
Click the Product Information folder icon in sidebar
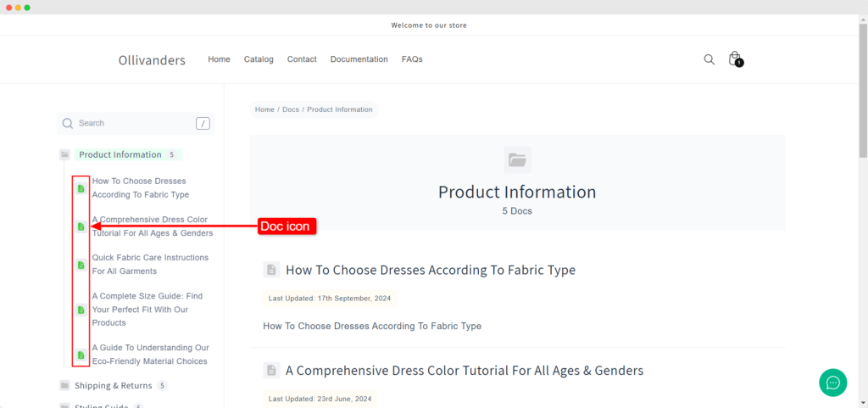[x=64, y=155]
